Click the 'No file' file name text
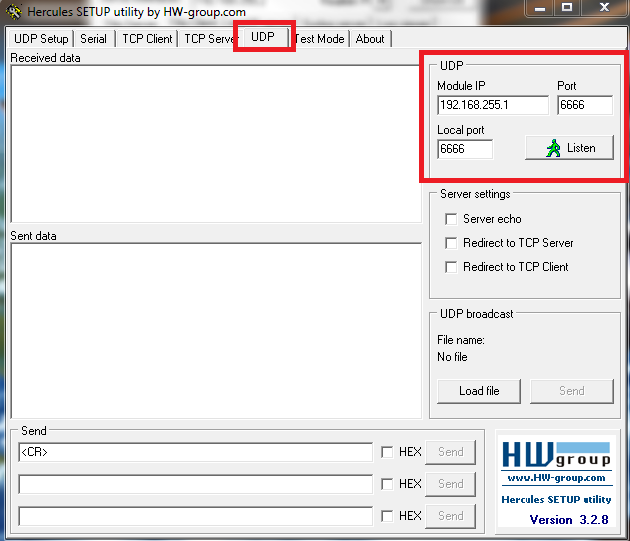630x541 pixels. (452, 357)
